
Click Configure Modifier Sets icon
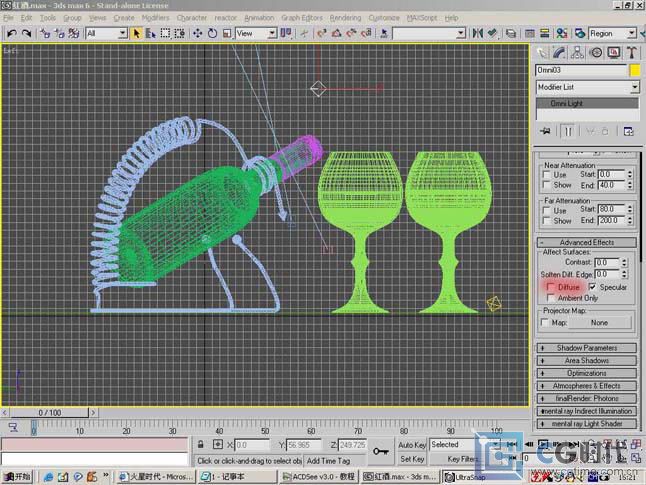(628, 131)
